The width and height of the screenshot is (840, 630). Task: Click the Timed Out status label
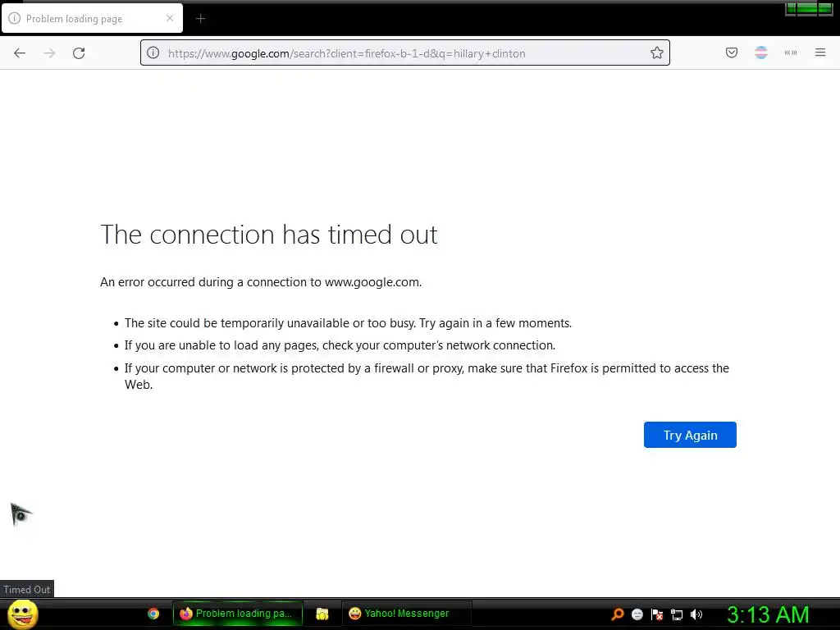(x=27, y=589)
